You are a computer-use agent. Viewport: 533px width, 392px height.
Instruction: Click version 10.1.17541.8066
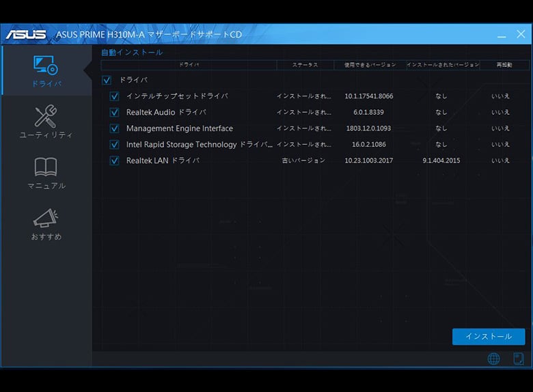369,96
